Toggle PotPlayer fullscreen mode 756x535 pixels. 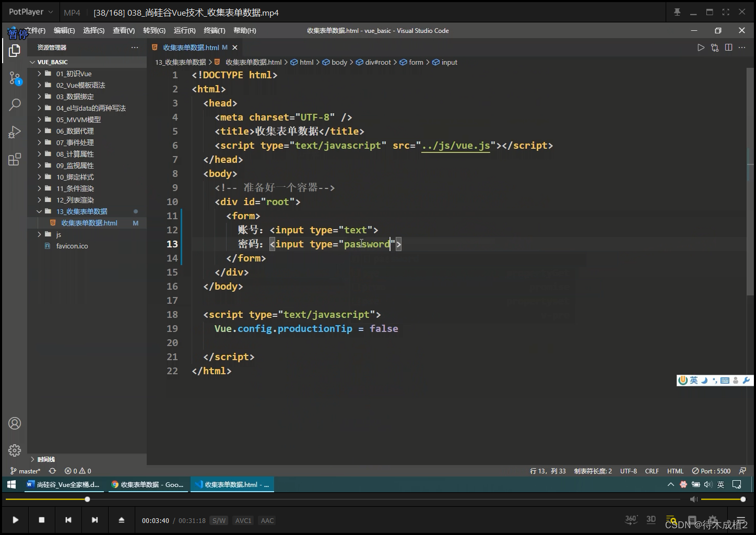726,12
